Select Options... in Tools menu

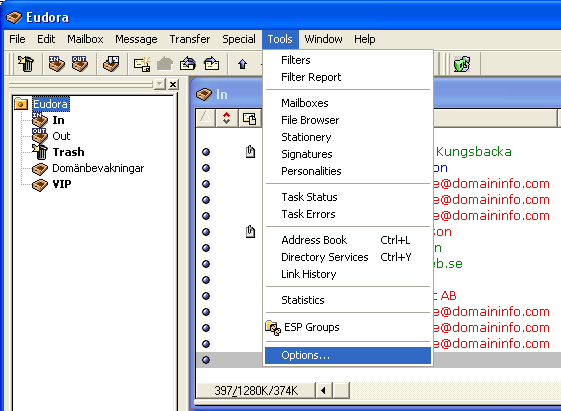coord(348,355)
